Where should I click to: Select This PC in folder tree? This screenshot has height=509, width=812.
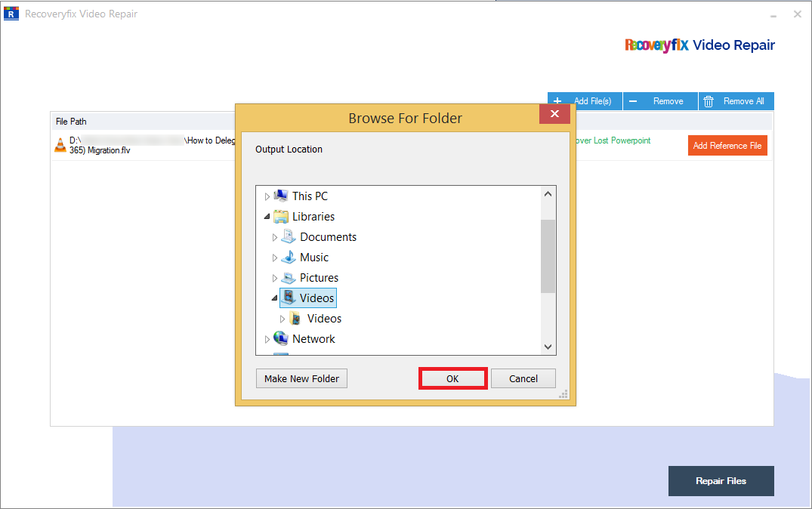310,196
